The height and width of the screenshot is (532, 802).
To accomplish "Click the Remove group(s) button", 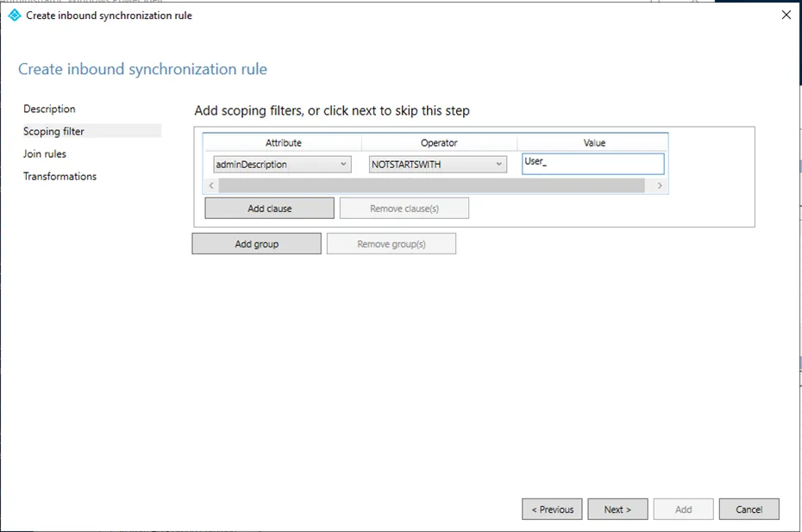I will coord(391,244).
